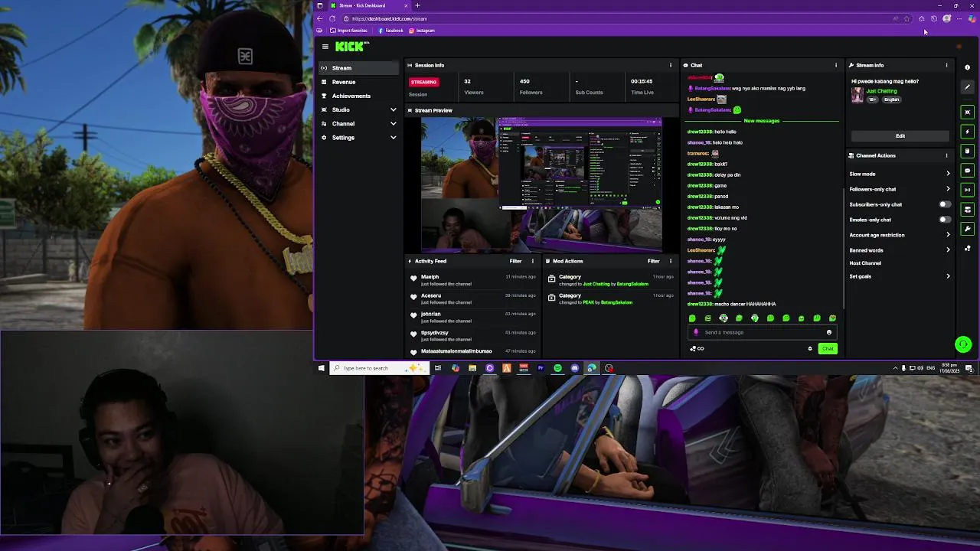Click Filter in Activity Feed
Viewport: 980px width, 551px height.
coord(515,261)
